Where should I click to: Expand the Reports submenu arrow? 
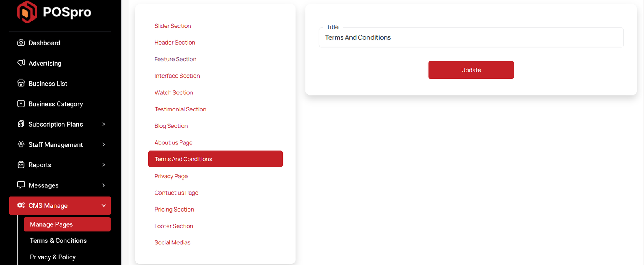click(x=103, y=165)
